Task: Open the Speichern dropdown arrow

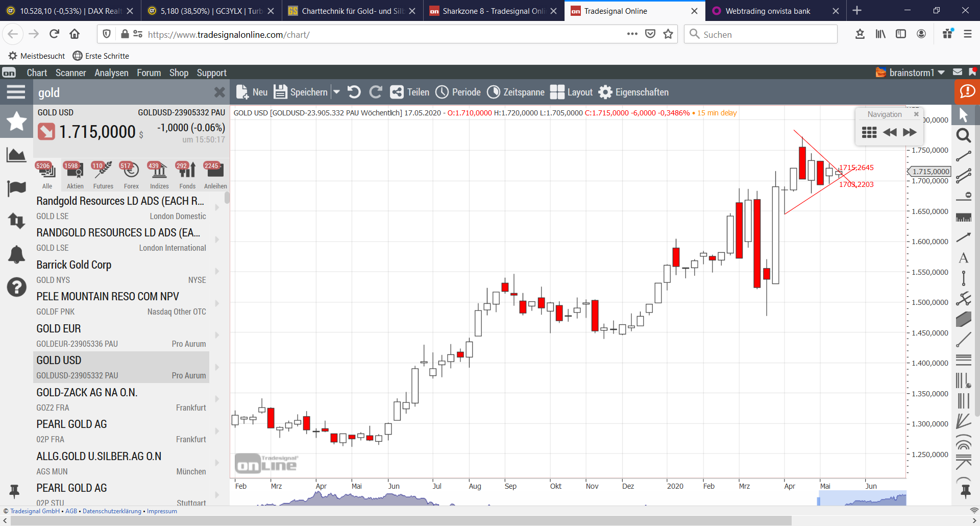Action: click(336, 92)
